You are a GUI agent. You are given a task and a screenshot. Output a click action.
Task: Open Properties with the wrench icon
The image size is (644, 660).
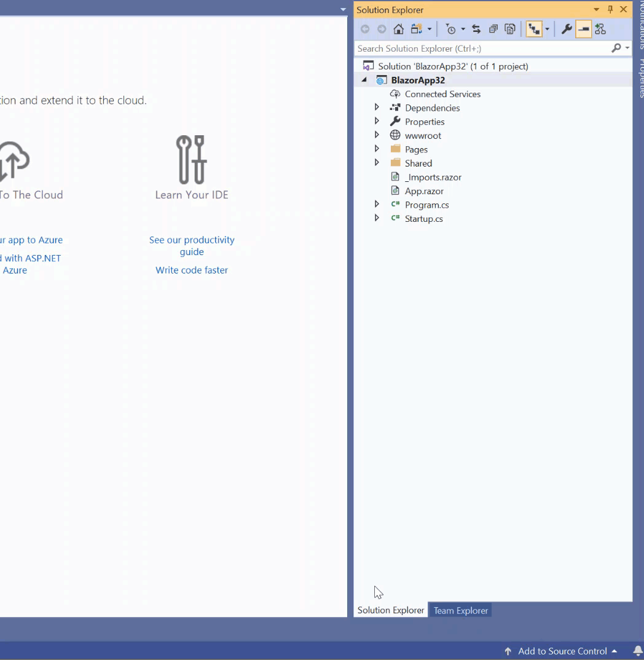coord(567,29)
